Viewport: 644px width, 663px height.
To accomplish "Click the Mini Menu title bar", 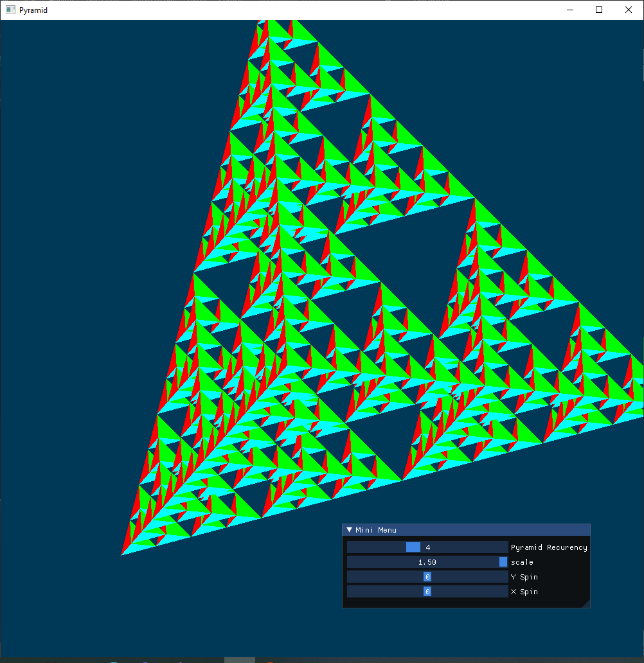I will click(450, 529).
